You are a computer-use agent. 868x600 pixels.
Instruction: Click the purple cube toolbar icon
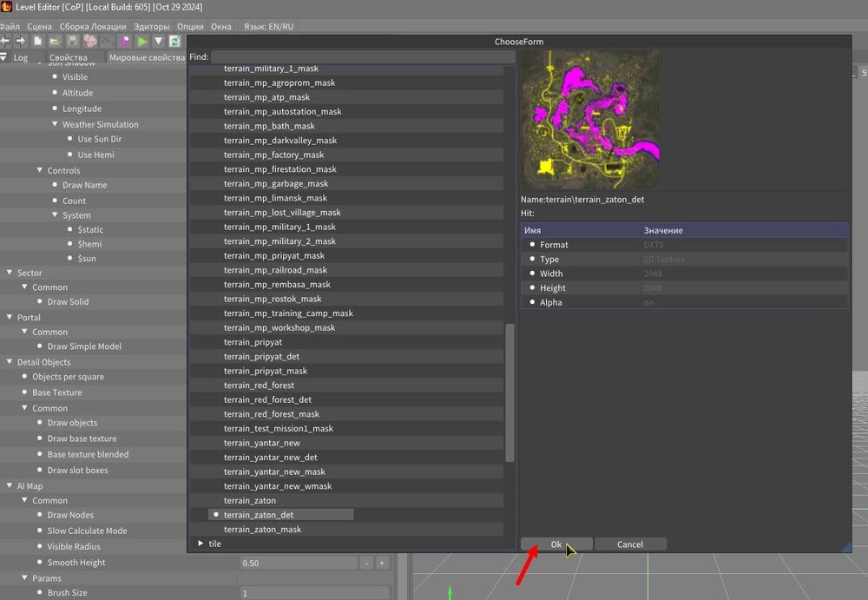tap(125, 41)
